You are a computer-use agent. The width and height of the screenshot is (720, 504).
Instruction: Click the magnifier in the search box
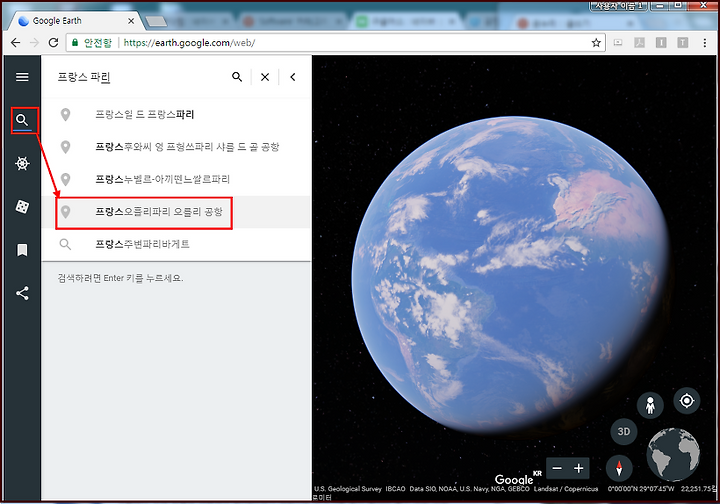237,77
